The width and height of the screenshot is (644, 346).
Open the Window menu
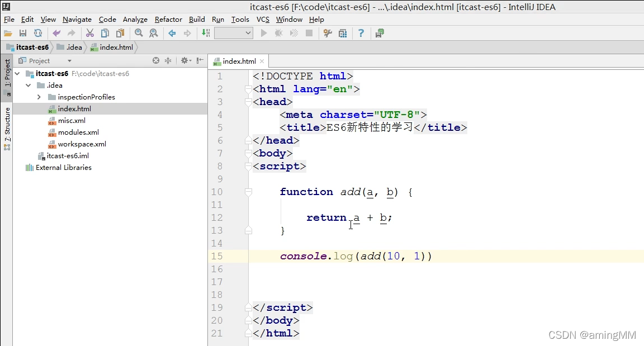pyautogui.click(x=289, y=20)
